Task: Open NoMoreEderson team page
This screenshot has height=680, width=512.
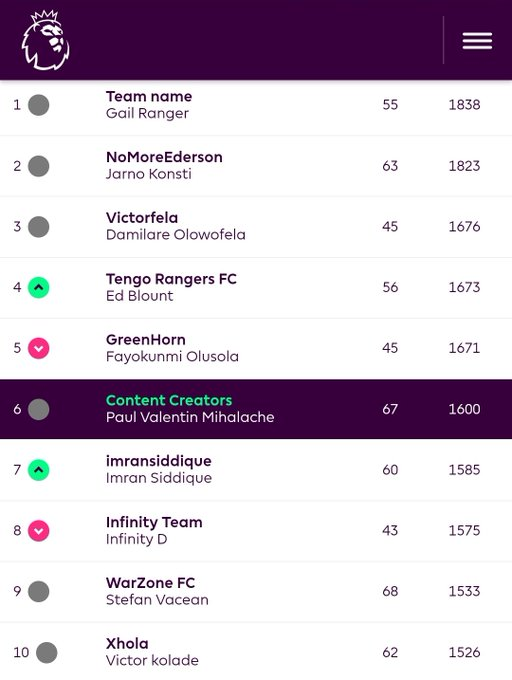Action: point(164,157)
